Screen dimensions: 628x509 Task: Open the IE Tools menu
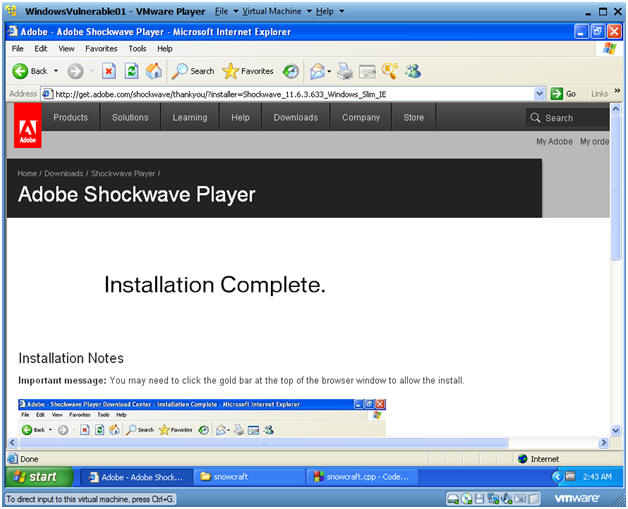point(137,49)
